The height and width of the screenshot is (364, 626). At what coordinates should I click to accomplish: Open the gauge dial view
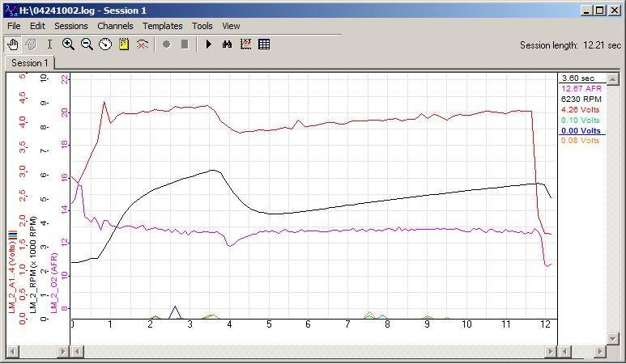point(105,44)
